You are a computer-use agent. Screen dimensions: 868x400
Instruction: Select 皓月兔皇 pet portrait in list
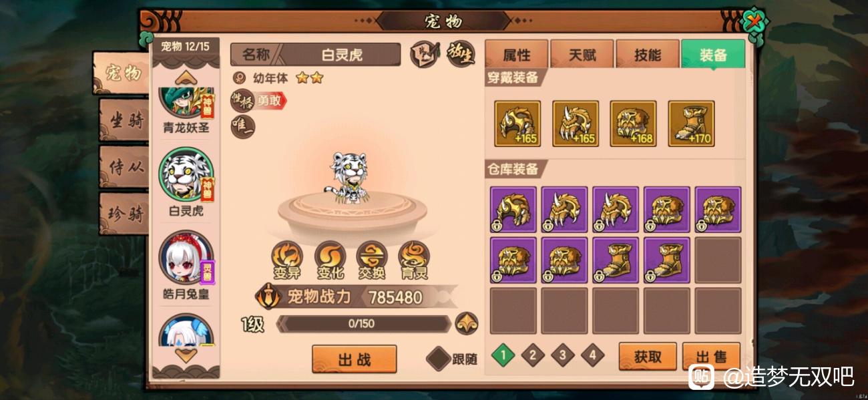click(186, 257)
